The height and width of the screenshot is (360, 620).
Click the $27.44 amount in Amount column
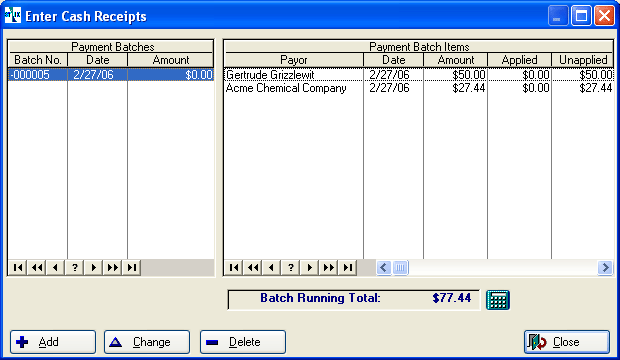[x=469, y=88]
